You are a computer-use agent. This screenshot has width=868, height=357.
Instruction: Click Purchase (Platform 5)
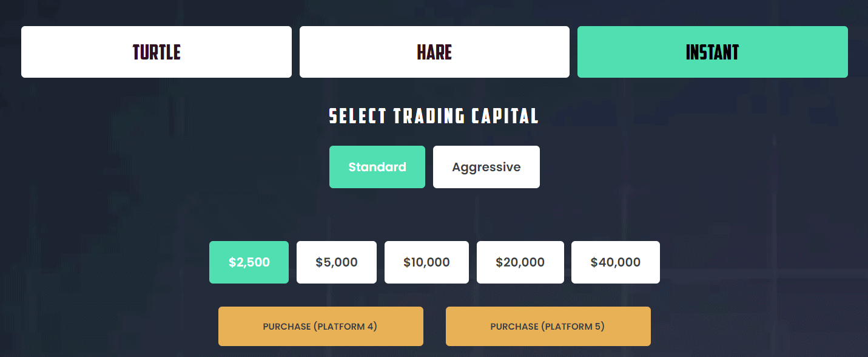point(548,326)
